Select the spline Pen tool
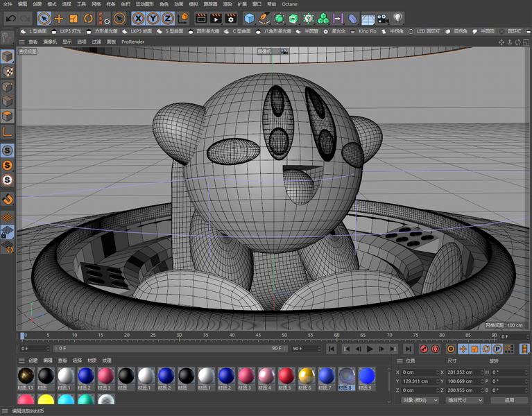The height and width of the screenshot is (416, 532). point(264,18)
